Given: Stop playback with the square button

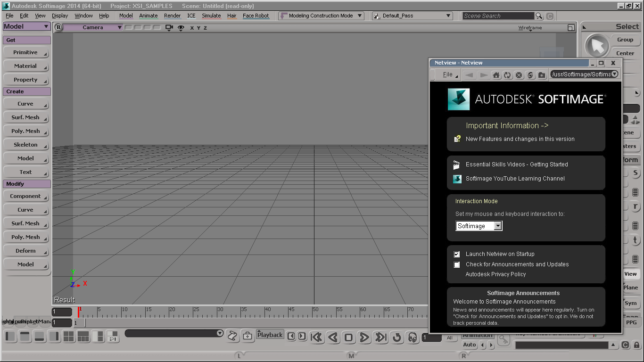Looking at the screenshot, I should pyautogui.click(x=348, y=337).
